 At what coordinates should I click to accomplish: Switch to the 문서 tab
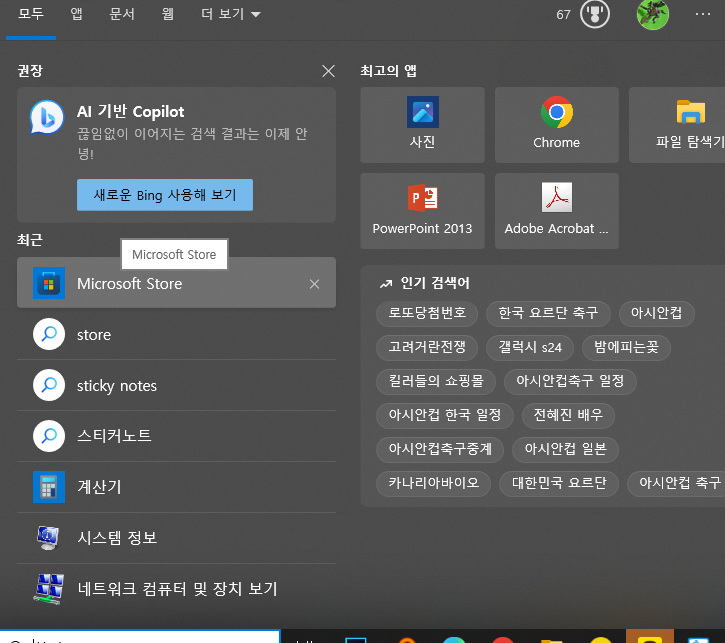click(x=122, y=14)
